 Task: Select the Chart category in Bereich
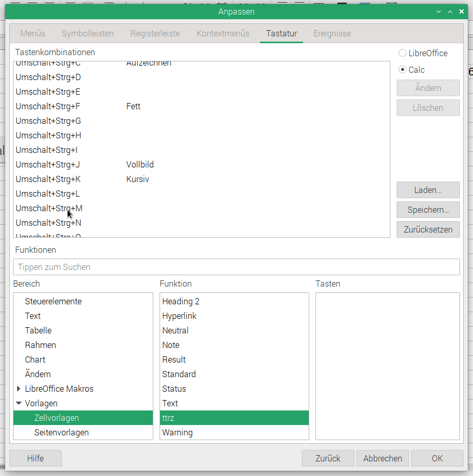click(35, 359)
